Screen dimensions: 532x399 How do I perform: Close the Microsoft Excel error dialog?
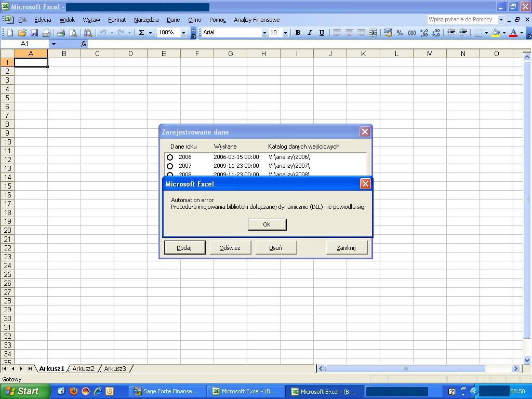[x=365, y=184]
